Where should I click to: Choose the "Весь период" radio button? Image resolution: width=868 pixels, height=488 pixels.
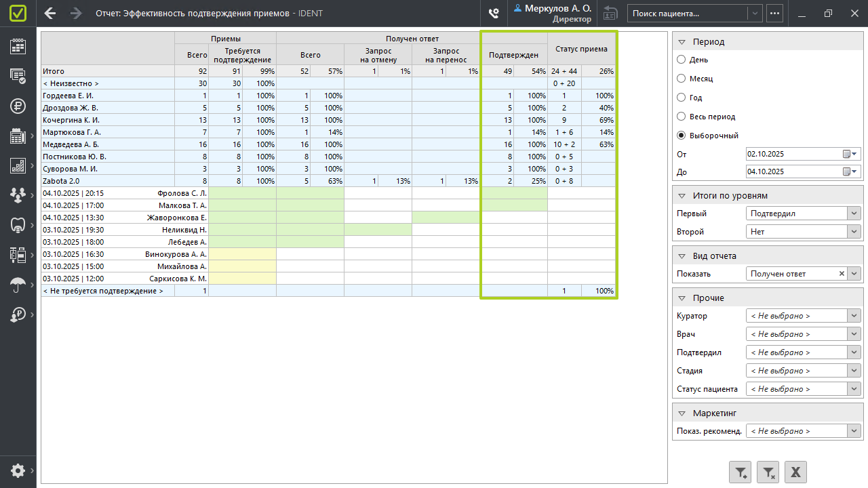point(682,117)
